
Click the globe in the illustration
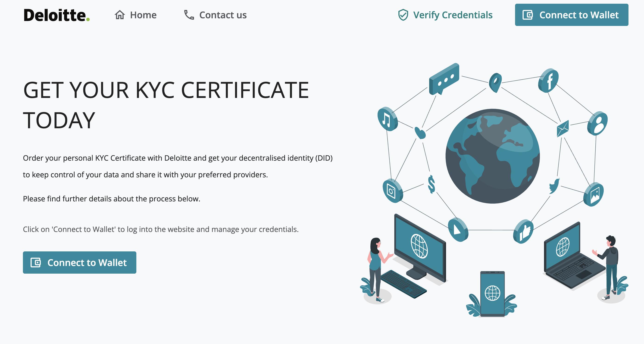click(x=493, y=156)
